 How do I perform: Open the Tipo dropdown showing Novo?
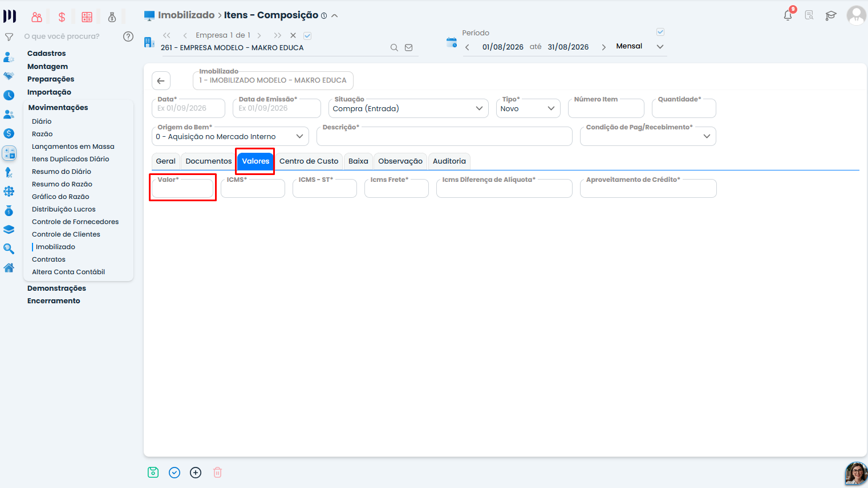[x=528, y=108]
